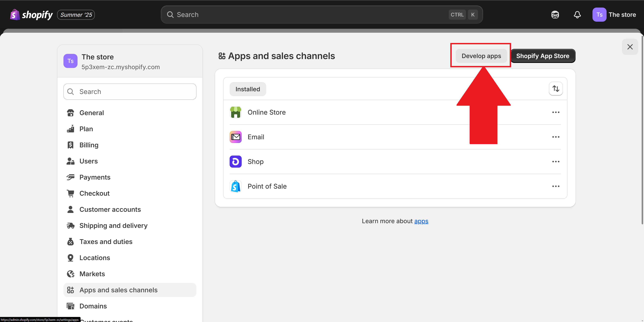Select the Online Store channel icon
The width and height of the screenshot is (644, 322).
pos(235,112)
